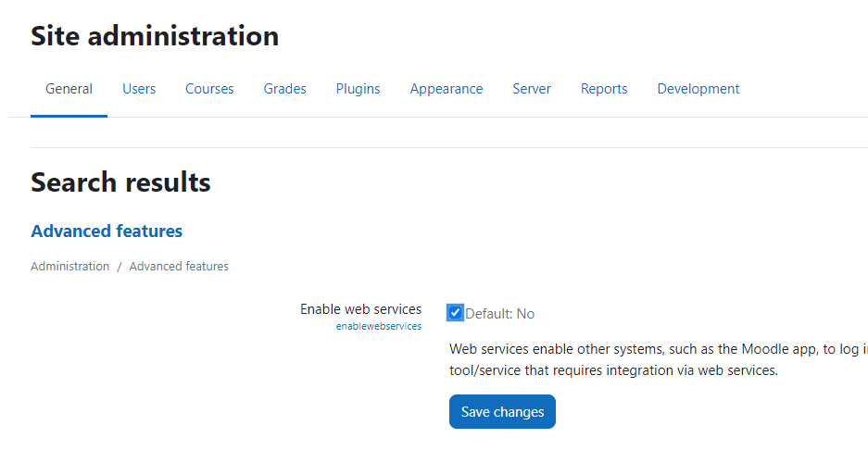This screenshot has width=868, height=463.
Task: Click the Site administration page heading
Action: coord(155,36)
